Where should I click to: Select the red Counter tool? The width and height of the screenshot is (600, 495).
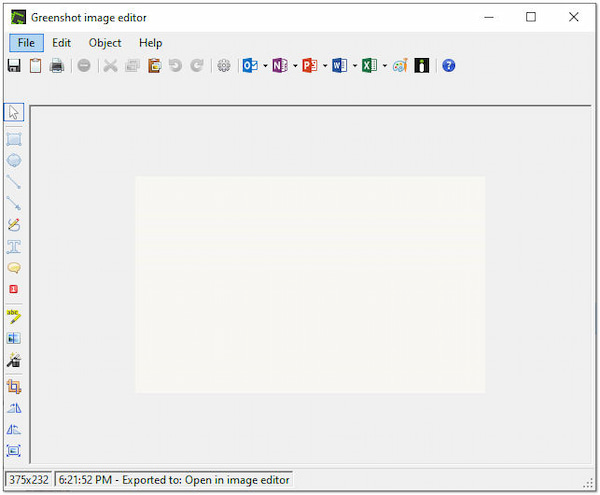coord(14,289)
